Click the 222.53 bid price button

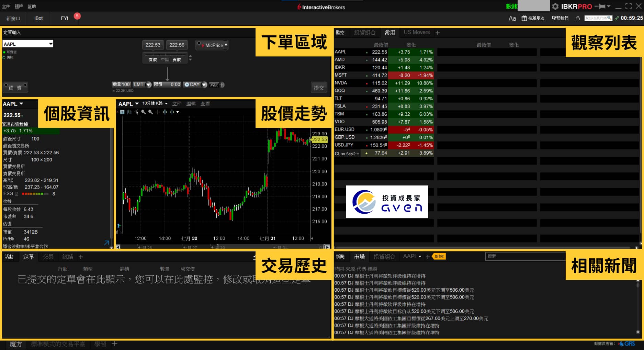[x=153, y=45]
